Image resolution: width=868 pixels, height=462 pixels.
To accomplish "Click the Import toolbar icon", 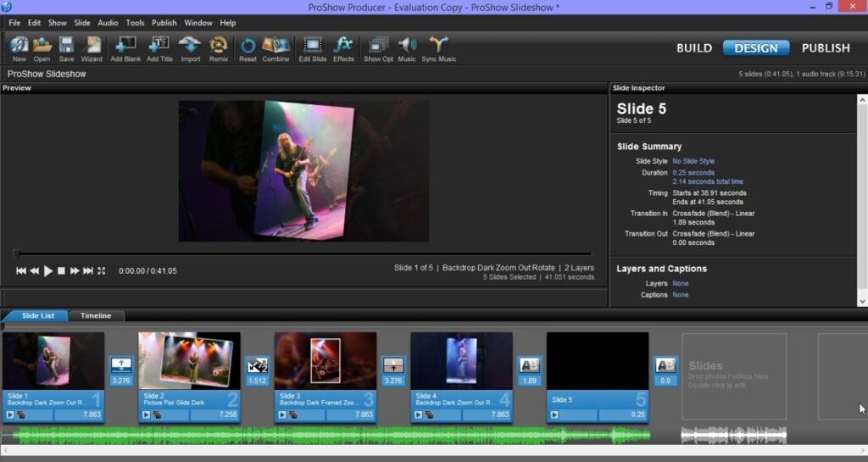I will [191, 48].
